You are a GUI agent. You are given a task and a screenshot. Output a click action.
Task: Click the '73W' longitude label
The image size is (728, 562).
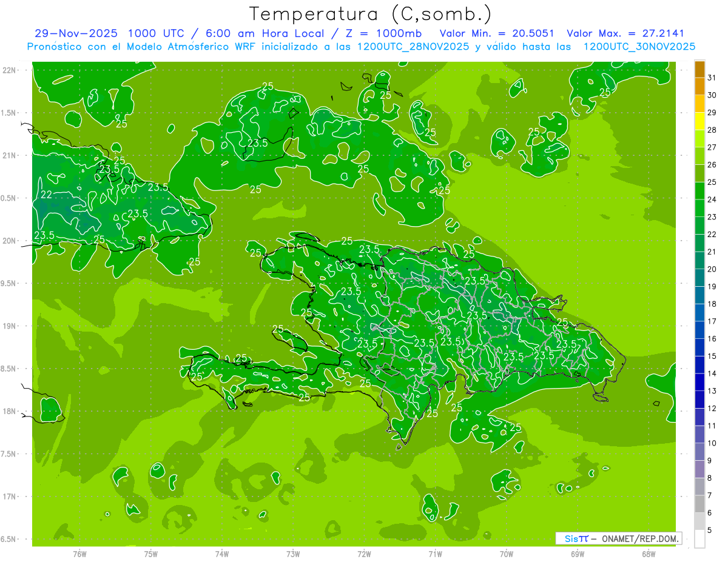click(293, 554)
